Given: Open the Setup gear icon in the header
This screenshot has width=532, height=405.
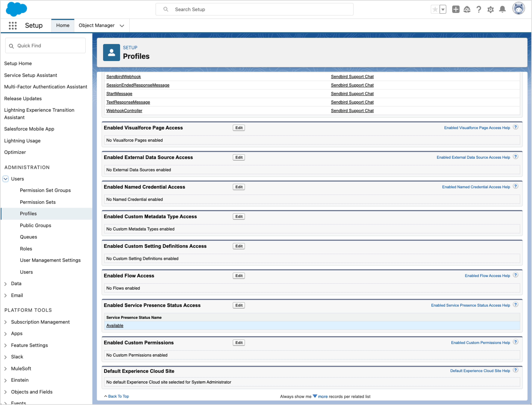Looking at the screenshot, I should [491, 9].
